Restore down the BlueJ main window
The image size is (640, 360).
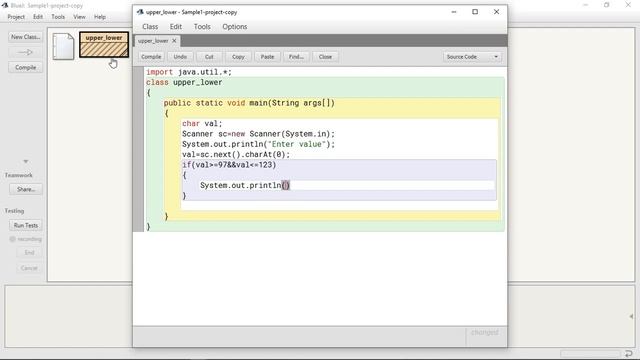[x=607, y=5]
